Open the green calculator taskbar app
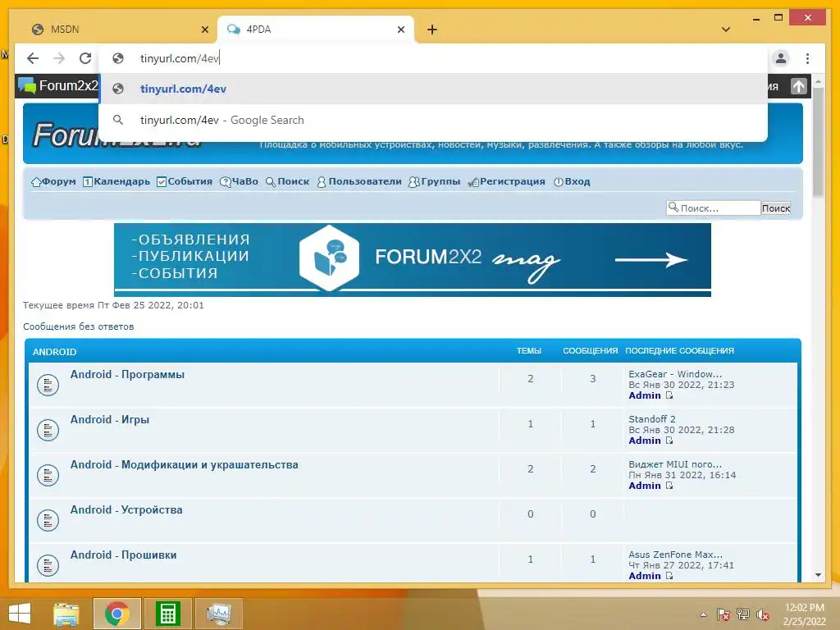 point(167,614)
